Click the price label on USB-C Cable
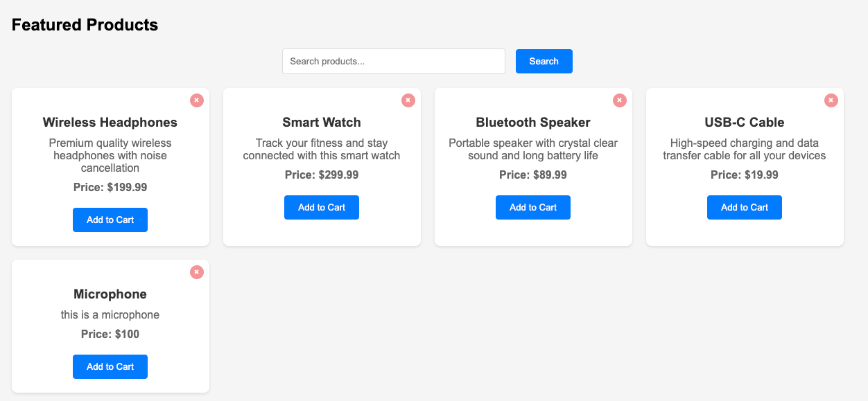 [744, 175]
